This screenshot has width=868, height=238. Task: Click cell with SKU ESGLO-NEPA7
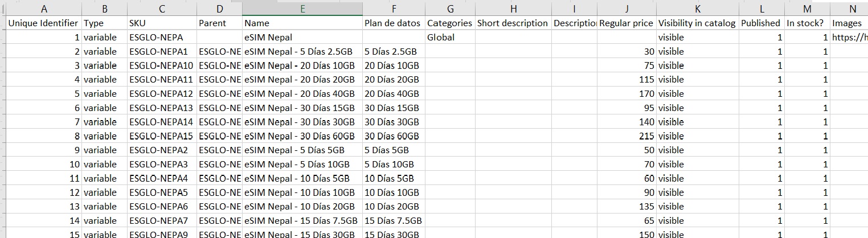coord(162,221)
